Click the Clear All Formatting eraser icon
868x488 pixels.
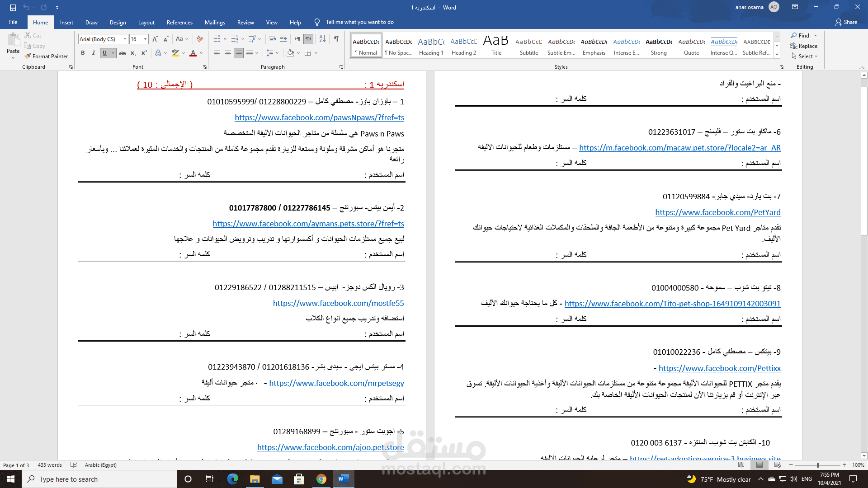pyautogui.click(x=200, y=39)
